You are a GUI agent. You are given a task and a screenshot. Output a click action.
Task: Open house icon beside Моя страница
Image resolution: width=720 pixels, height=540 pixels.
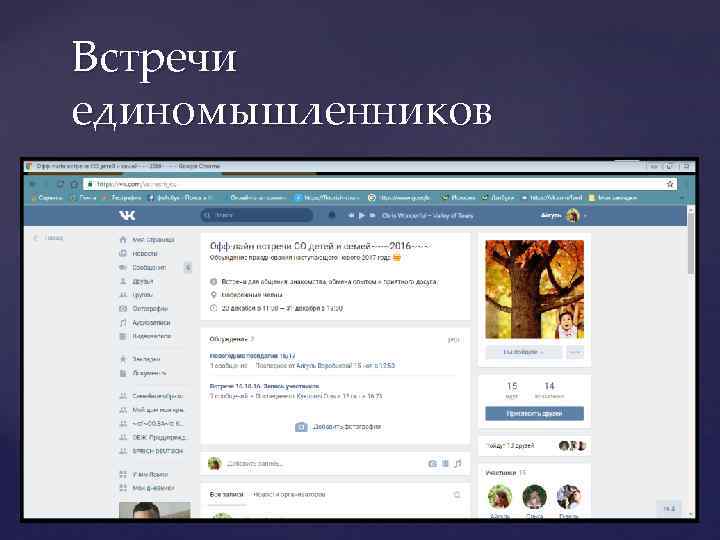pyautogui.click(x=123, y=240)
